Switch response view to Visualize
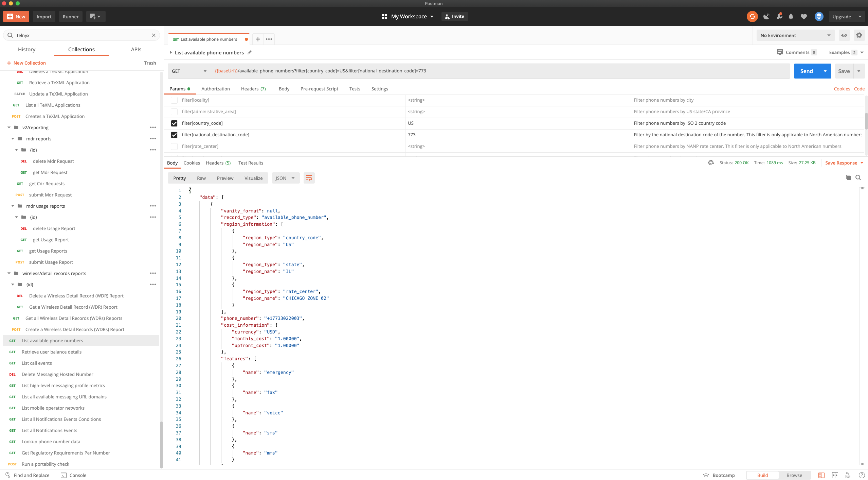This screenshot has width=868, height=480. click(253, 178)
